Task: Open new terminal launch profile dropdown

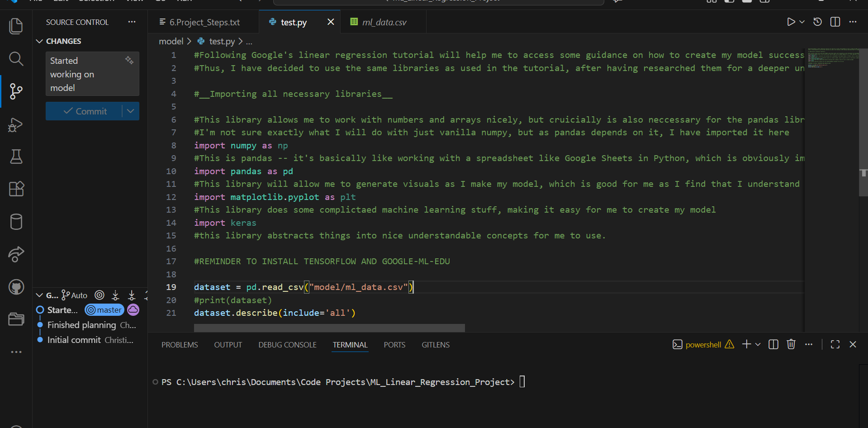Action: (758, 345)
